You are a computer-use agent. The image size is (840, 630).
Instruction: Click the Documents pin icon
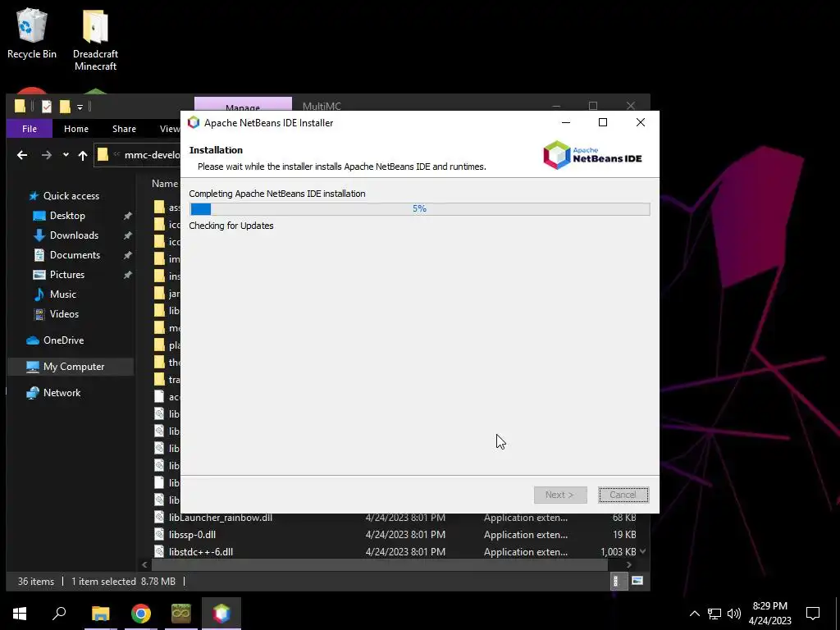point(127,256)
